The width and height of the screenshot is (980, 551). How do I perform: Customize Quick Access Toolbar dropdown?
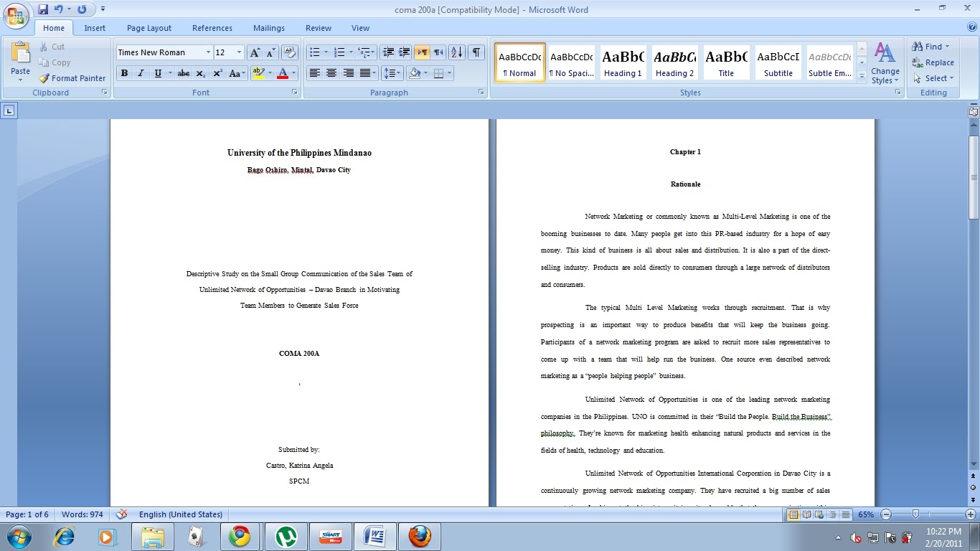tap(103, 9)
